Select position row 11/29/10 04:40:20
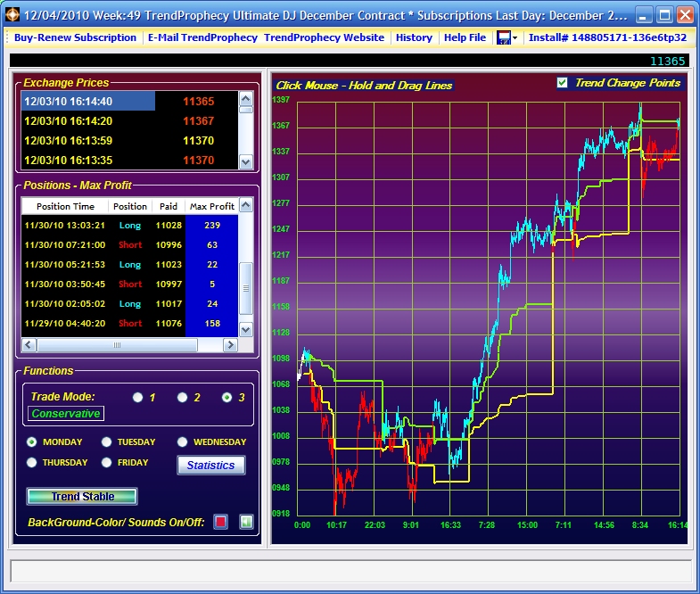 pos(129,324)
